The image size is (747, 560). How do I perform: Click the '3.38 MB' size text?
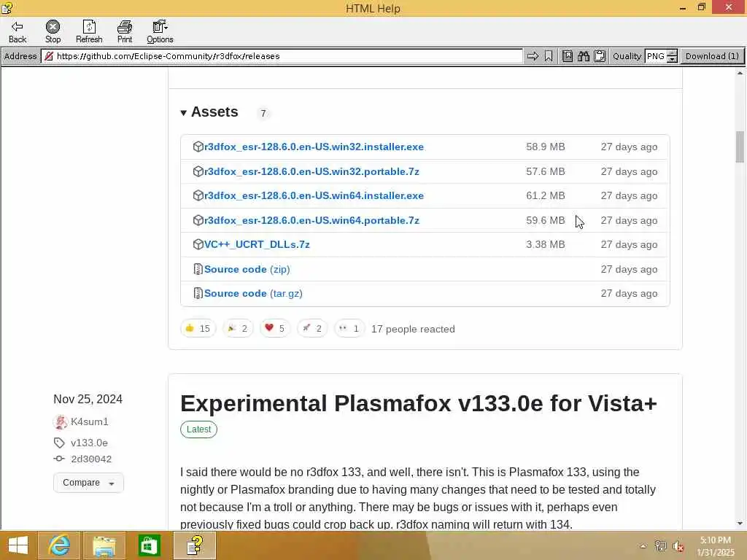pos(546,244)
